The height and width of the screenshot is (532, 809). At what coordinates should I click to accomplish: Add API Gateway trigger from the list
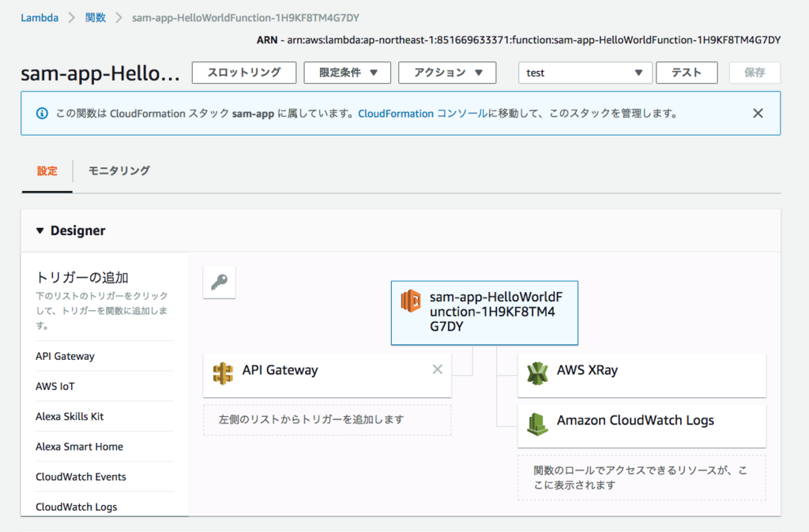pyautogui.click(x=65, y=356)
